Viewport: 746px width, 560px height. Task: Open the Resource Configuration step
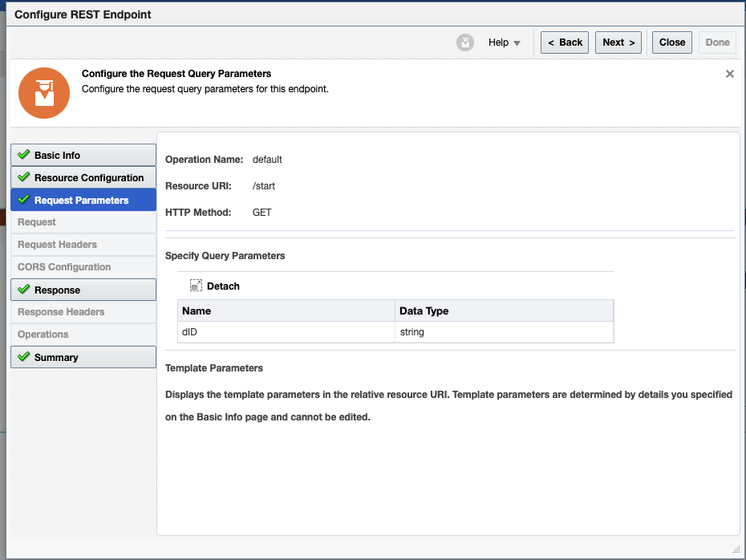83,177
